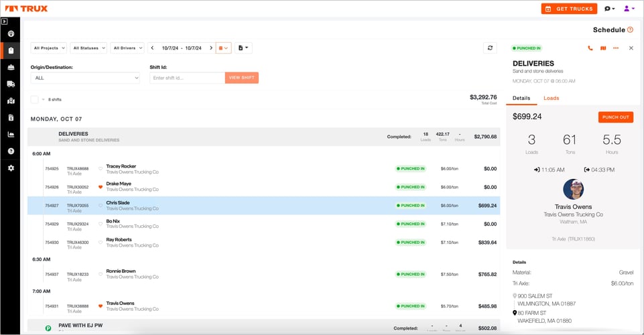The image size is (644, 335).
Task: Open the All Projects dropdown
Action: [x=48, y=48]
